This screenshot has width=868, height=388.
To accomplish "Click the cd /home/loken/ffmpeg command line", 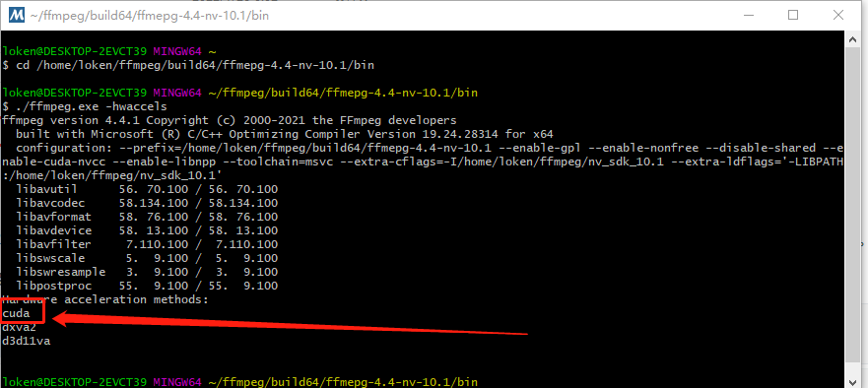I will coord(188,65).
